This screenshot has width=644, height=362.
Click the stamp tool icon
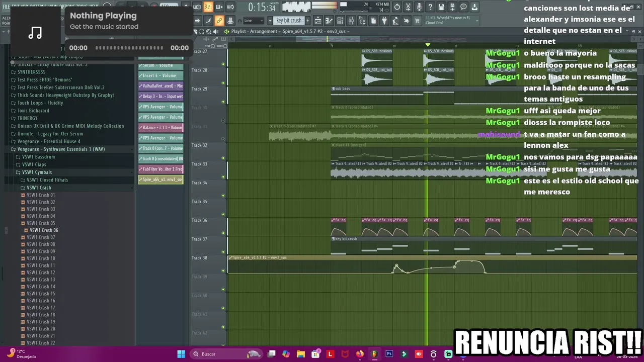(230, 21)
